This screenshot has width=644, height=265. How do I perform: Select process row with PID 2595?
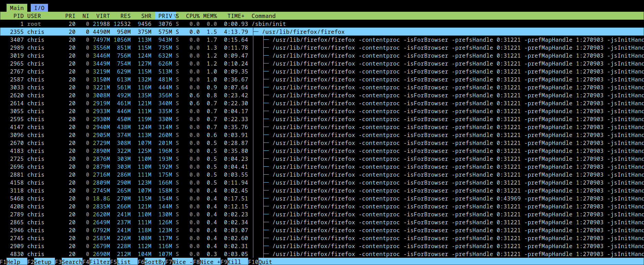(x=322, y=119)
